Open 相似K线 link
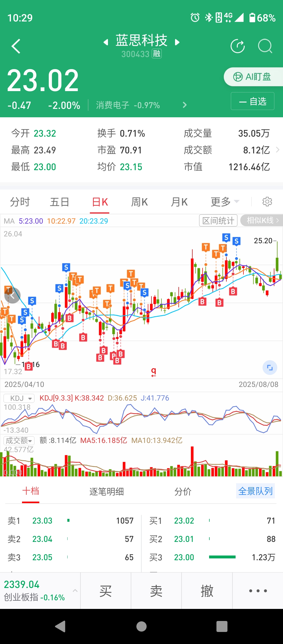 coord(262,220)
